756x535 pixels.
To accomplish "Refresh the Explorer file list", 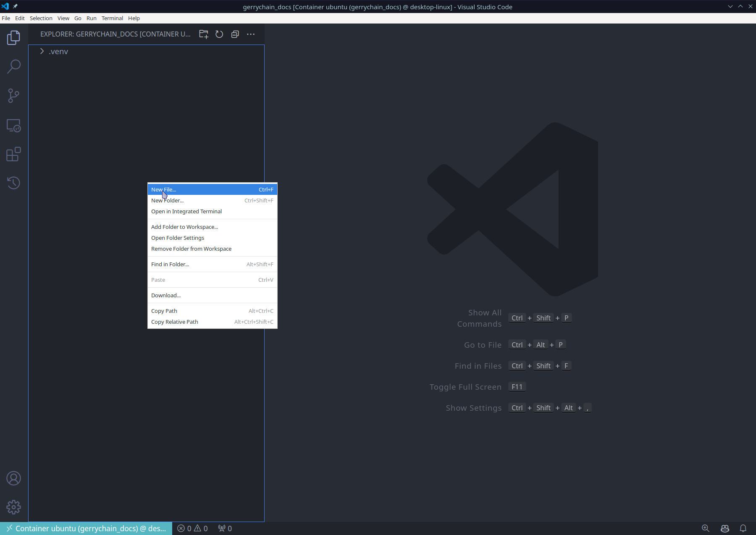I will pos(219,34).
